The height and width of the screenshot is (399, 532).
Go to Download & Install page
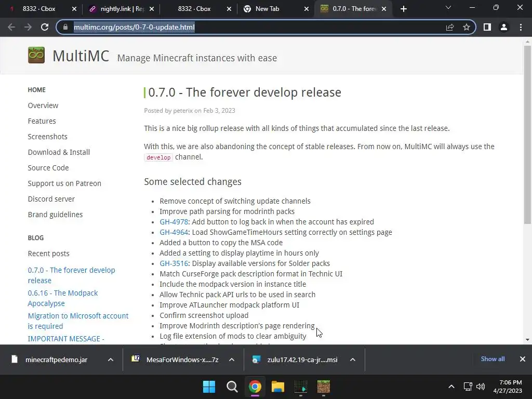pyautogui.click(x=59, y=152)
